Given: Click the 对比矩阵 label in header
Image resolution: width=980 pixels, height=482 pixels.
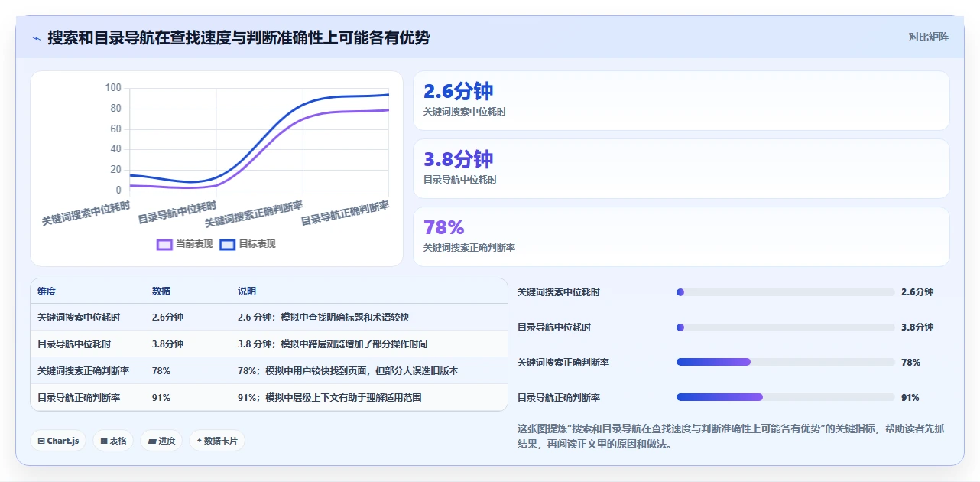Looking at the screenshot, I should pos(928,37).
